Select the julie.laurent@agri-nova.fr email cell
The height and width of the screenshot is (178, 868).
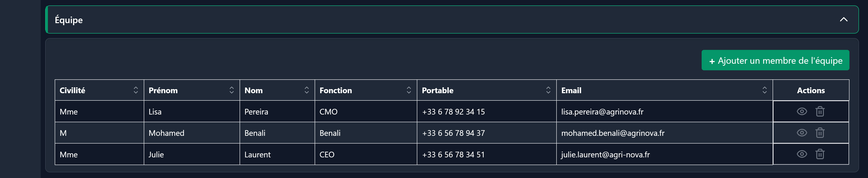tap(605, 155)
